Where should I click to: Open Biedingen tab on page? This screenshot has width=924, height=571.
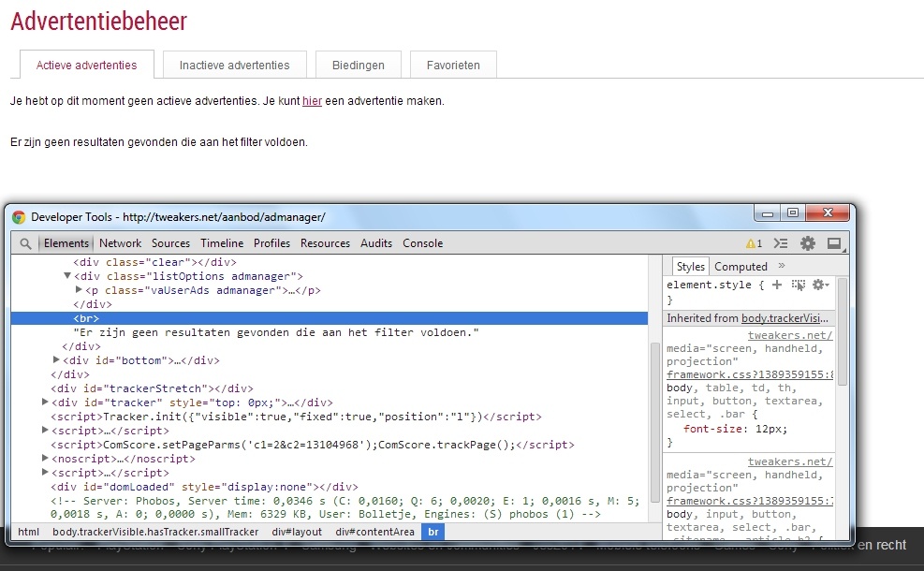359,65
